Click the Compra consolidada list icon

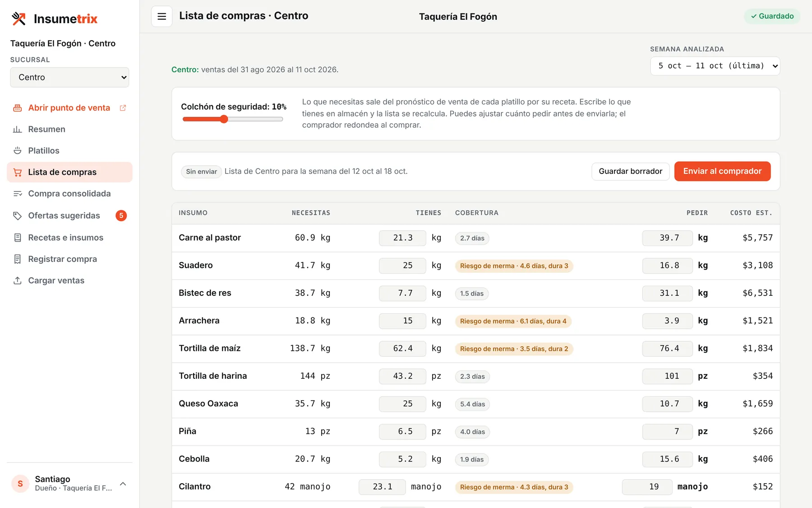point(18,194)
